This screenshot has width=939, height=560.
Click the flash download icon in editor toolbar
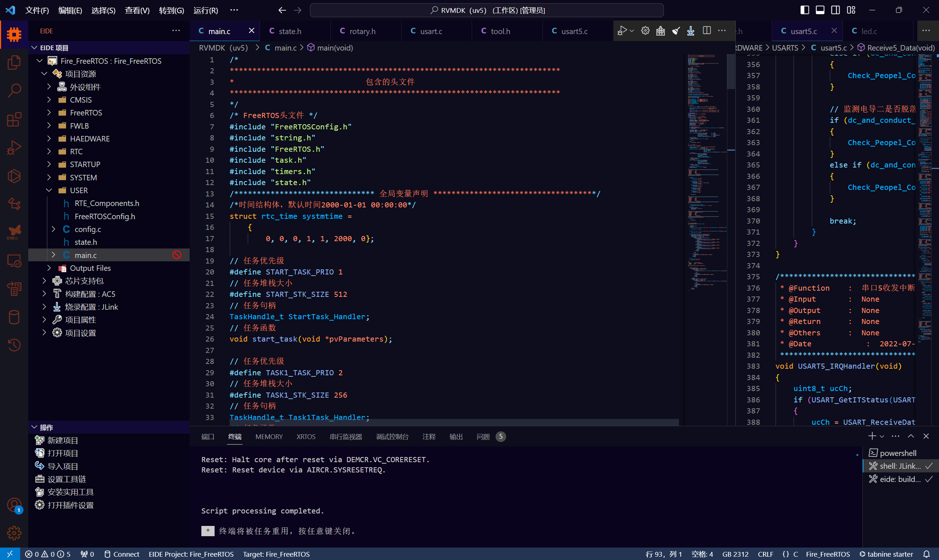click(x=691, y=30)
